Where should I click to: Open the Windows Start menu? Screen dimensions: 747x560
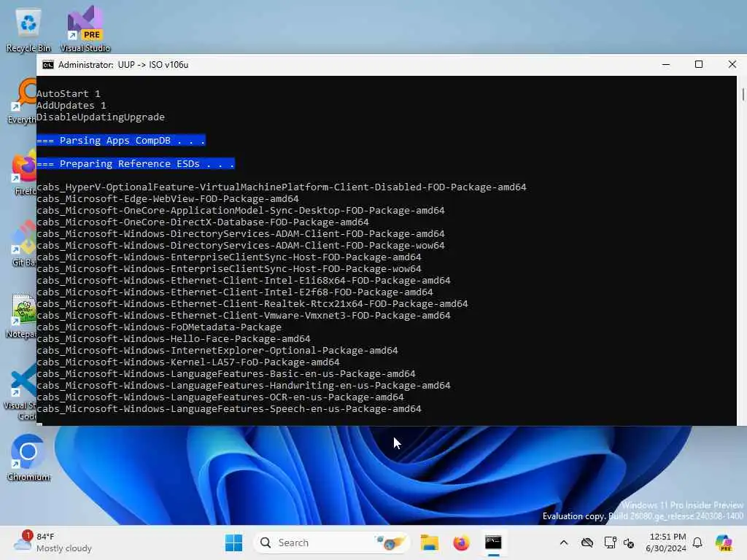click(233, 542)
